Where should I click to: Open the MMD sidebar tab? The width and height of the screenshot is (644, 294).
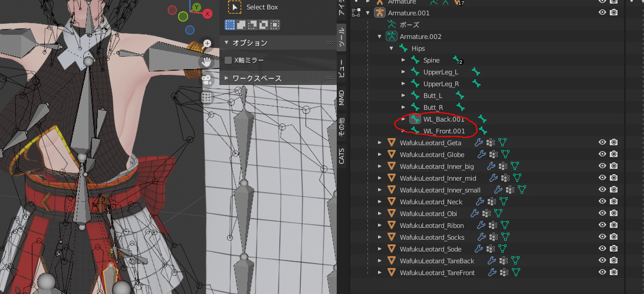click(x=341, y=97)
